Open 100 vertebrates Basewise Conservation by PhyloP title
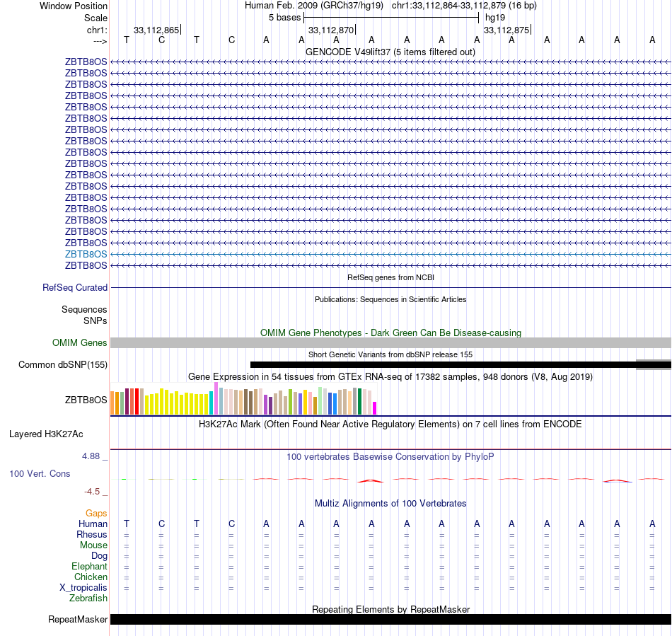This screenshot has height=636, width=672. 390,457
